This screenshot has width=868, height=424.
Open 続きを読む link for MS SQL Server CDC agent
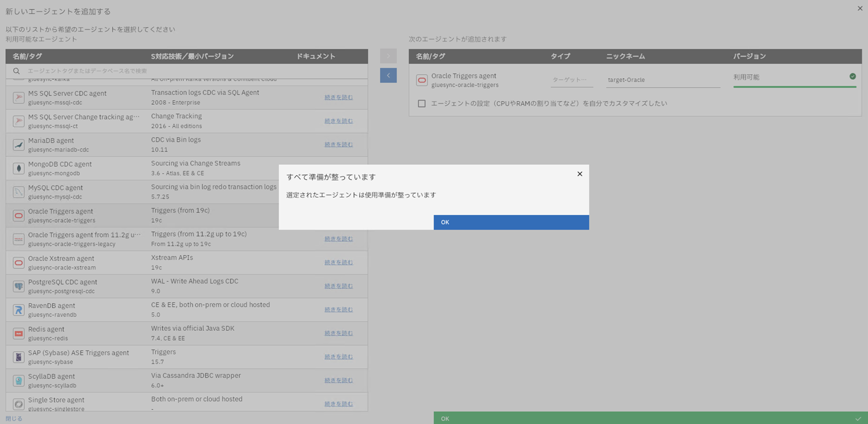pyautogui.click(x=338, y=97)
